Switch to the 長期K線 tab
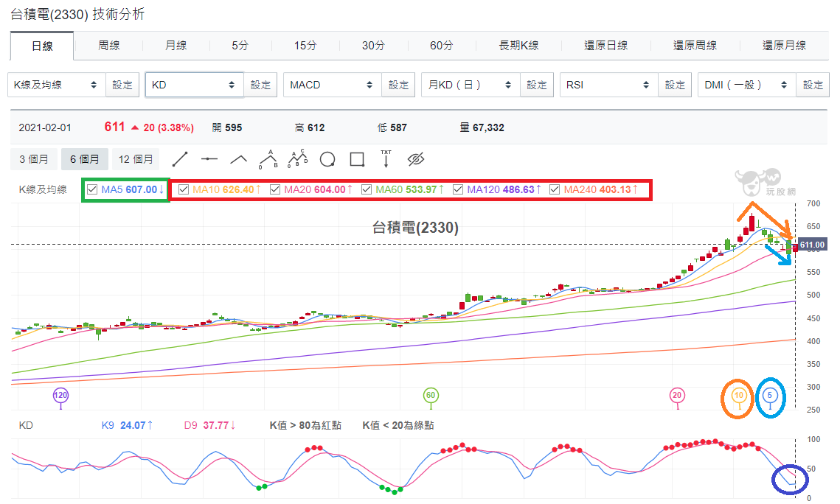The width and height of the screenshot is (840, 504). [518, 46]
